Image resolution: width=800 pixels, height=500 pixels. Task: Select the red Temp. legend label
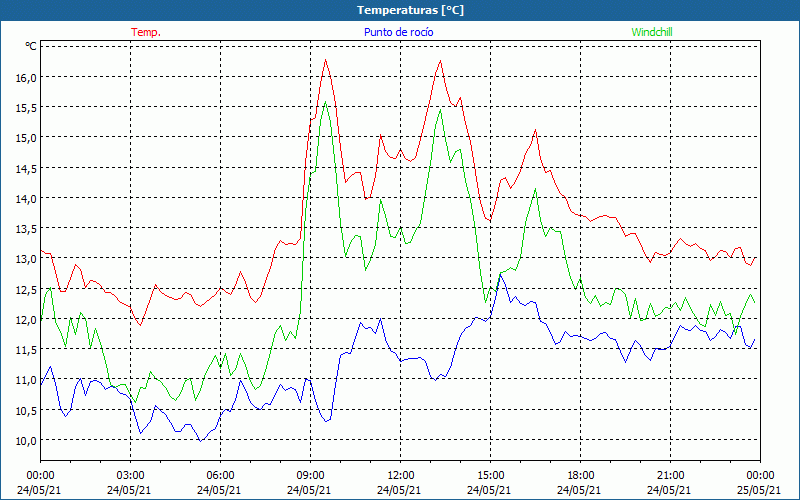146,32
